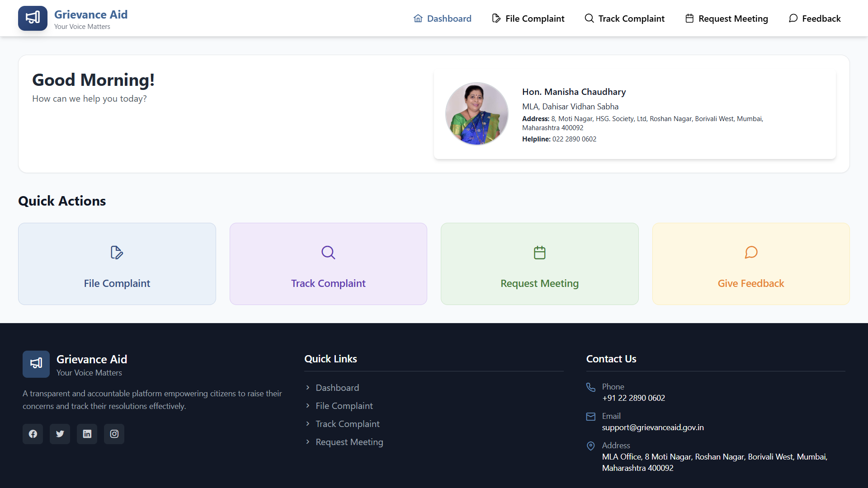Go to Dashboard in the top navigation
868x488 pixels.
click(442, 19)
